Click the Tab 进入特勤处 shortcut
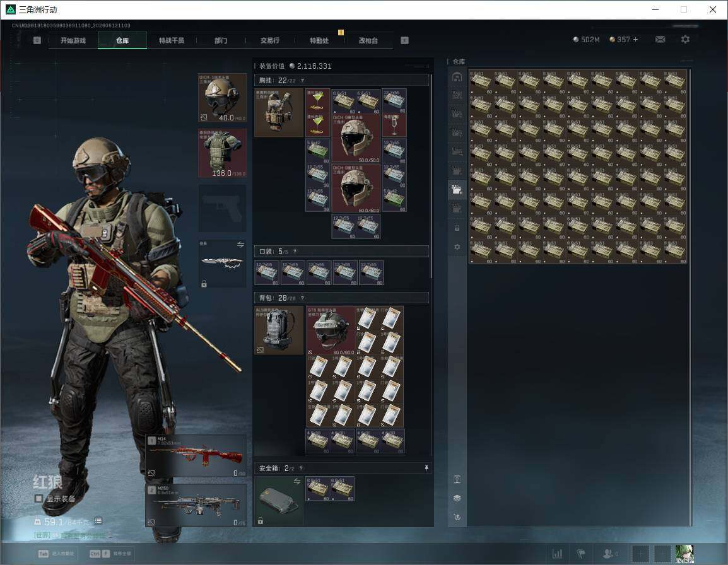728x565 pixels. pos(56,554)
